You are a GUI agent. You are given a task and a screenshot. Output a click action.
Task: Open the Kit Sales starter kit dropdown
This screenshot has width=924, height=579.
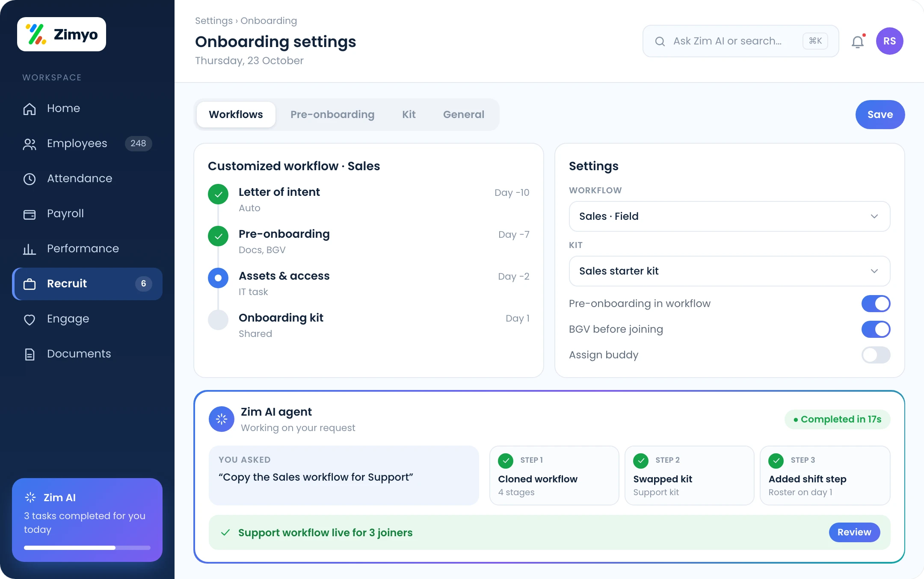(x=730, y=271)
